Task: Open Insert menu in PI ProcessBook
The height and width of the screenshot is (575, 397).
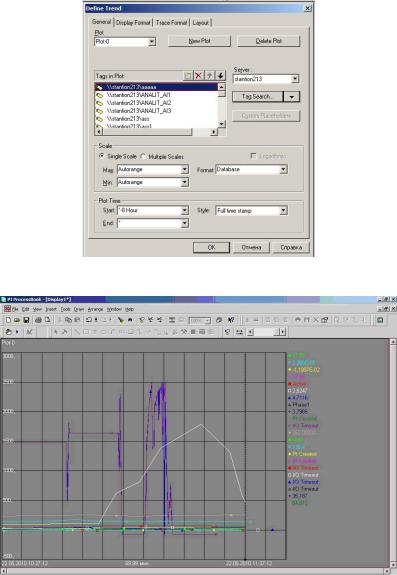Action: (51, 310)
